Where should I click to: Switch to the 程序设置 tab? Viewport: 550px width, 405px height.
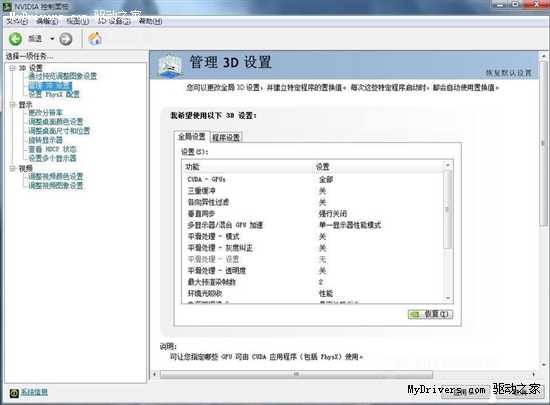(x=226, y=137)
